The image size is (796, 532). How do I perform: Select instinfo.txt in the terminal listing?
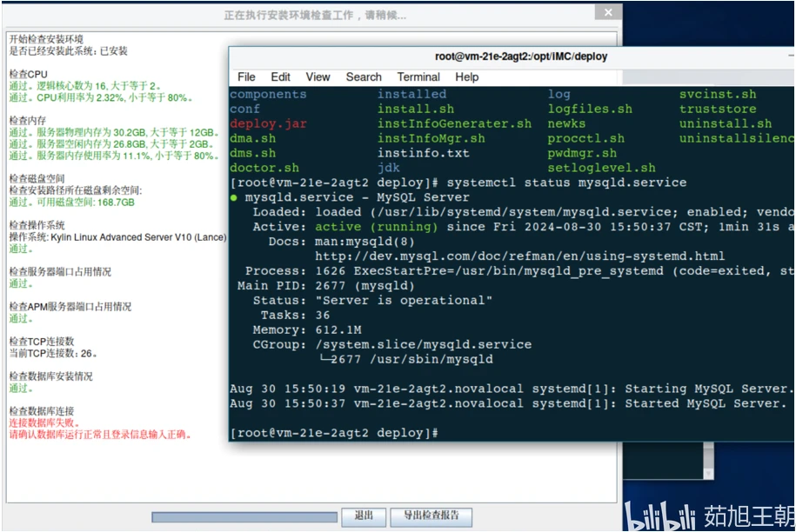point(423,153)
